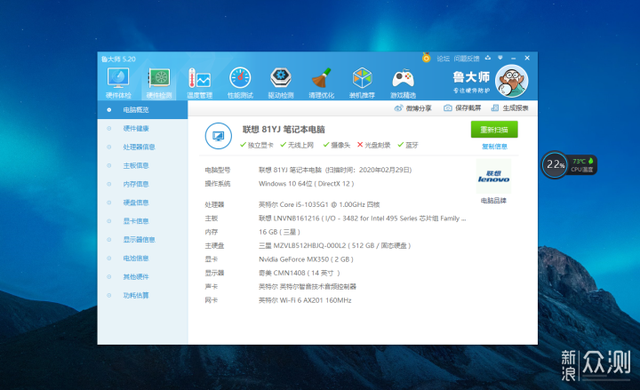Screen dimensions: 640x390
Task: Click the 复制信息 copy info link
Action: point(494,146)
